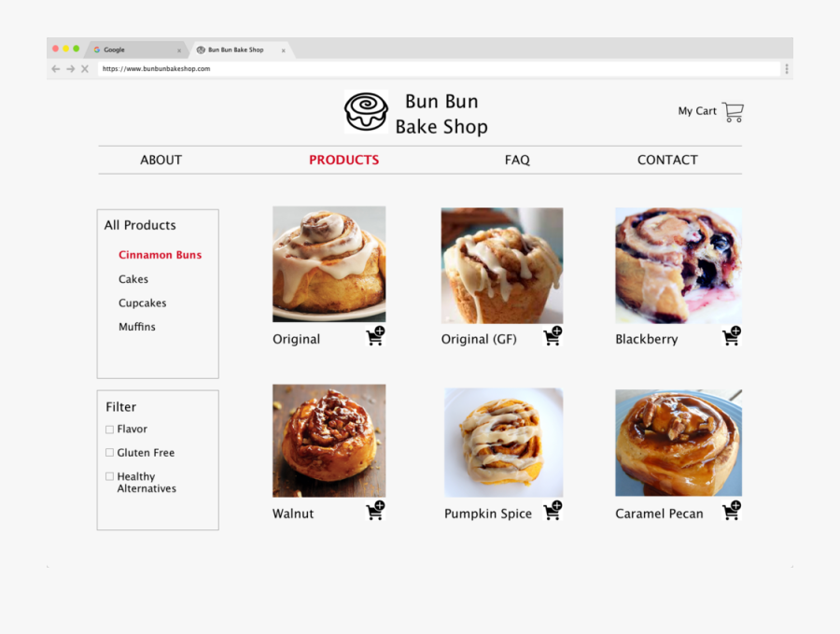
Task: Open the Blackberry bun product photo
Action: pyautogui.click(x=678, y=265)
